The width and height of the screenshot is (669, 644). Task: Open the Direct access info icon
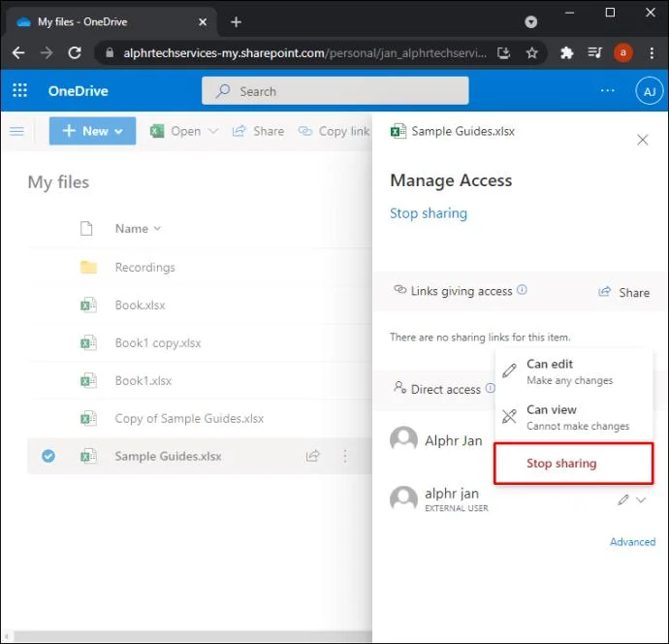(491, 388)
